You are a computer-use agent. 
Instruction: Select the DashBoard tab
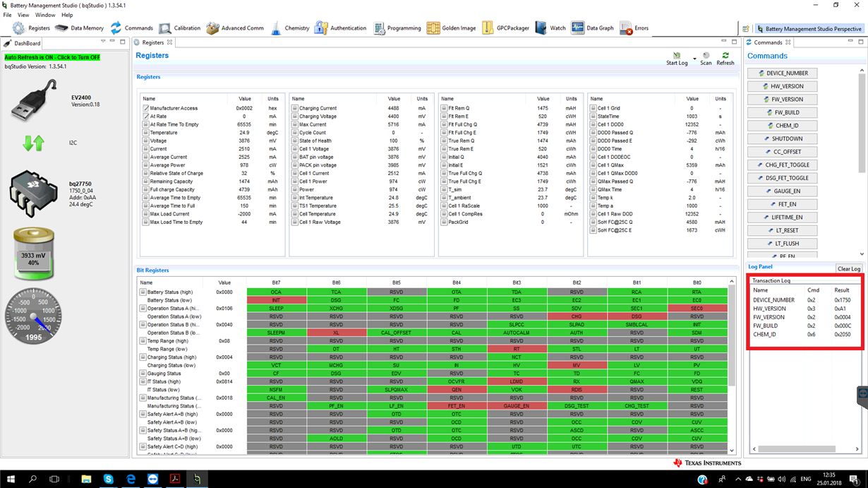[23, 43]
